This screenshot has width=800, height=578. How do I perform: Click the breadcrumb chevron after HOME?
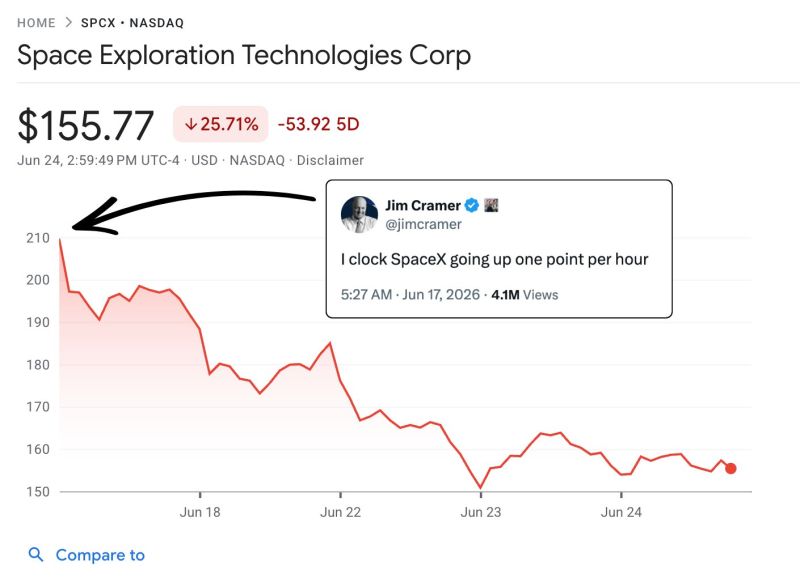pyautogui.click(x=68, y=22)
